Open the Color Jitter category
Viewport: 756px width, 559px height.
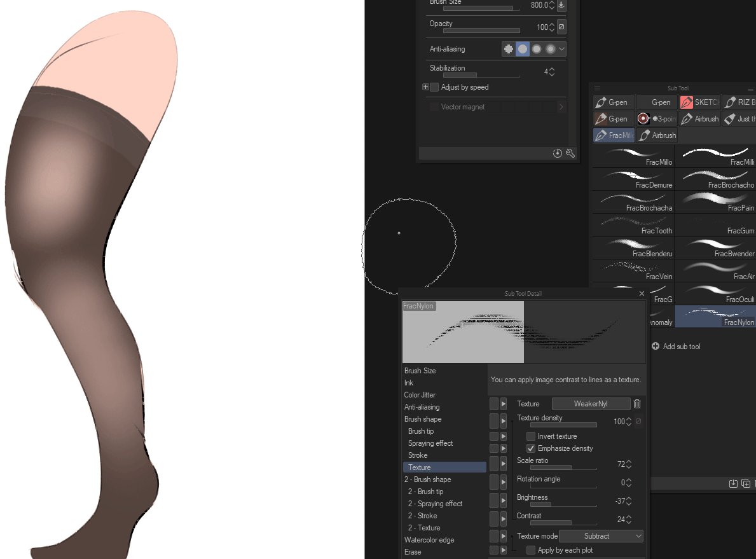pos(420,394)
